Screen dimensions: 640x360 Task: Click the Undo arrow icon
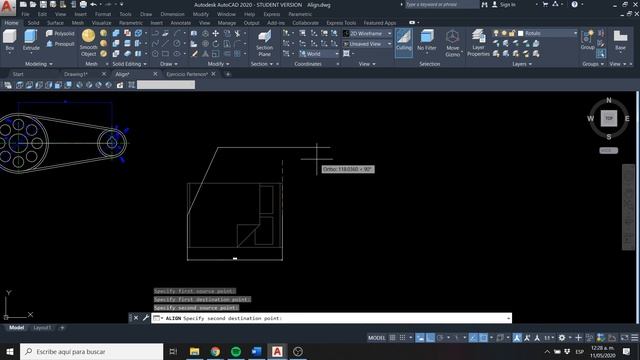click(x=93, y=4)
